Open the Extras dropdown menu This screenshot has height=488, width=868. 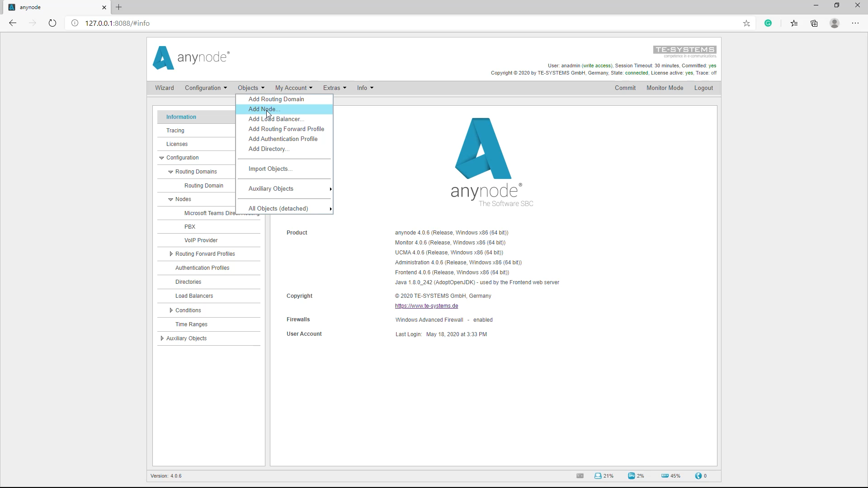pyautogui.click(x=335, y=88)
